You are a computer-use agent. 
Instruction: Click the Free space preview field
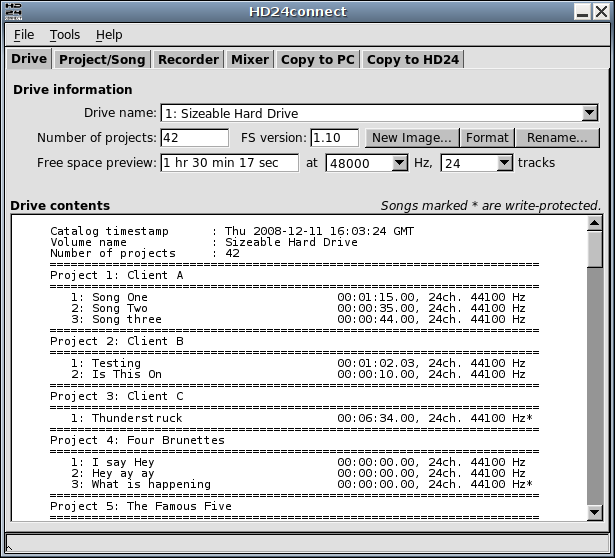[229, 163]
